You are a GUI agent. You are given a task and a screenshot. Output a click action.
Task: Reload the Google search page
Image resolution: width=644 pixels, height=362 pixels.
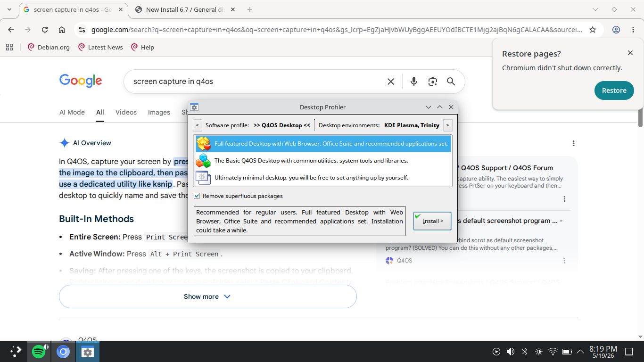coord(45,30)
